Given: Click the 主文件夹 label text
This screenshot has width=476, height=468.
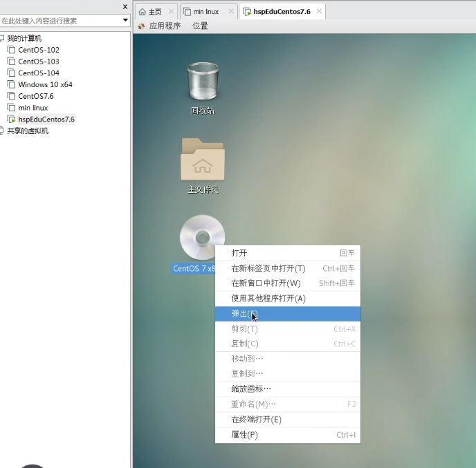Looking at the screenshot, I should [x=203, y=189].
